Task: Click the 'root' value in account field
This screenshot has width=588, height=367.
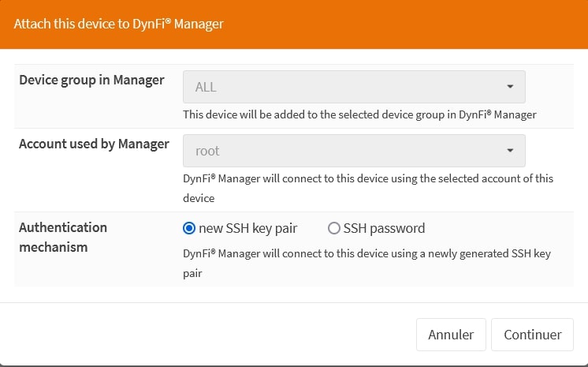Action: [x=207, y=151]
